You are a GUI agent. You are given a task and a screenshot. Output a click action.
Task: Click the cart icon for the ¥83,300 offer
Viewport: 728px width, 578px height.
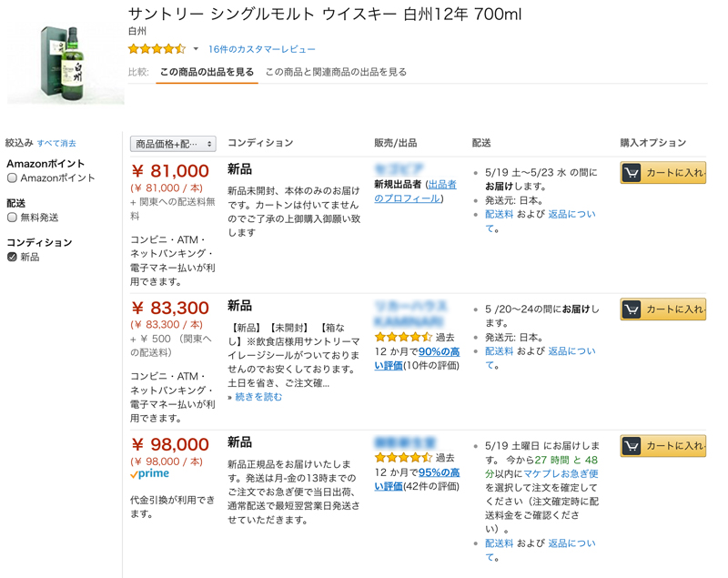632,309
